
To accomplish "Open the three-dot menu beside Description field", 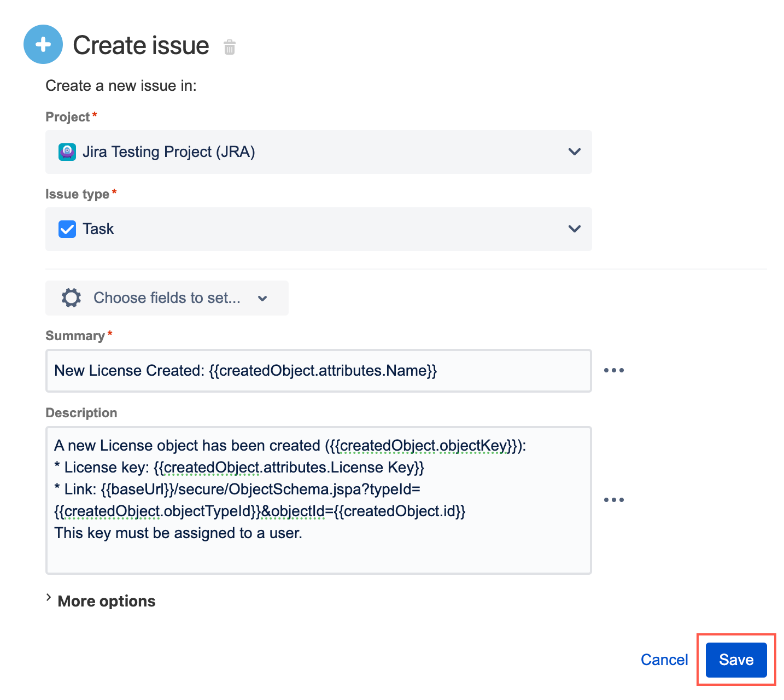I will (x=613, y=500).
